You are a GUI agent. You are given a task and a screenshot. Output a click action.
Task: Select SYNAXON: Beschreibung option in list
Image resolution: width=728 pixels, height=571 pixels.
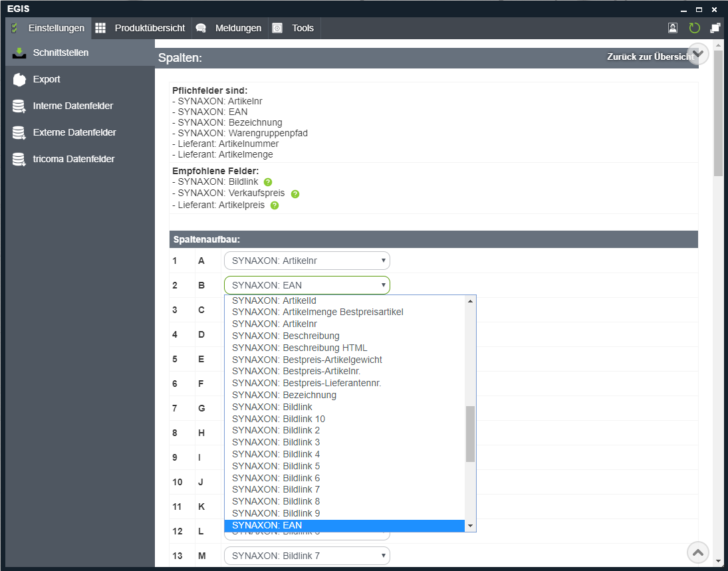click(344, 336)
